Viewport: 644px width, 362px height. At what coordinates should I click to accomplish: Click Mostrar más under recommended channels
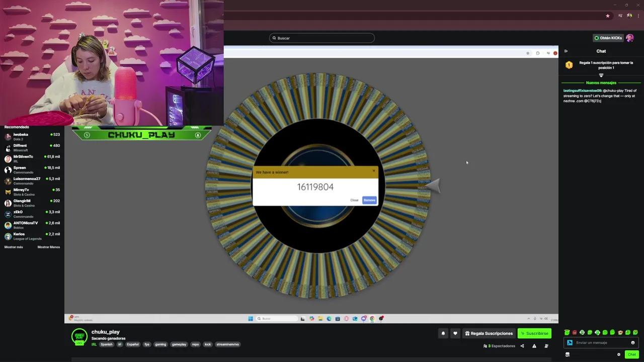[x=14, y=247]
